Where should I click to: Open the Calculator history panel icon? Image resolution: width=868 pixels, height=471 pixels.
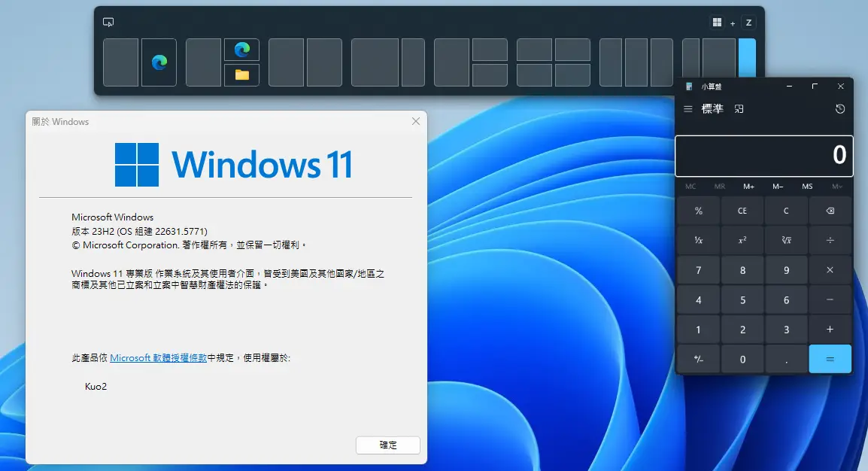pyautogui.click(x=839, y=109)
